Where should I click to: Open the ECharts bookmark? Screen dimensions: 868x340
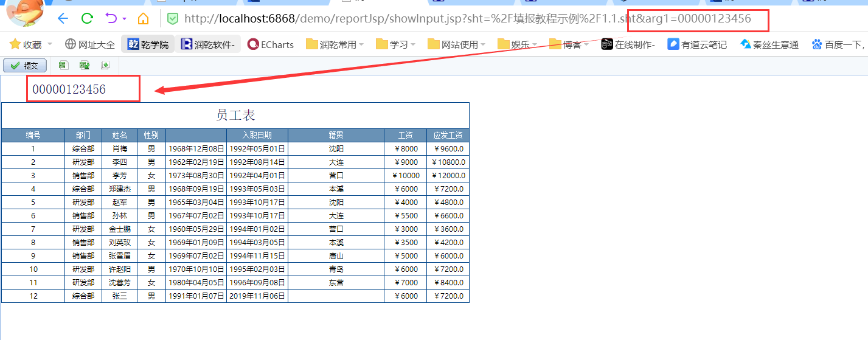click(x=271, y=44)
